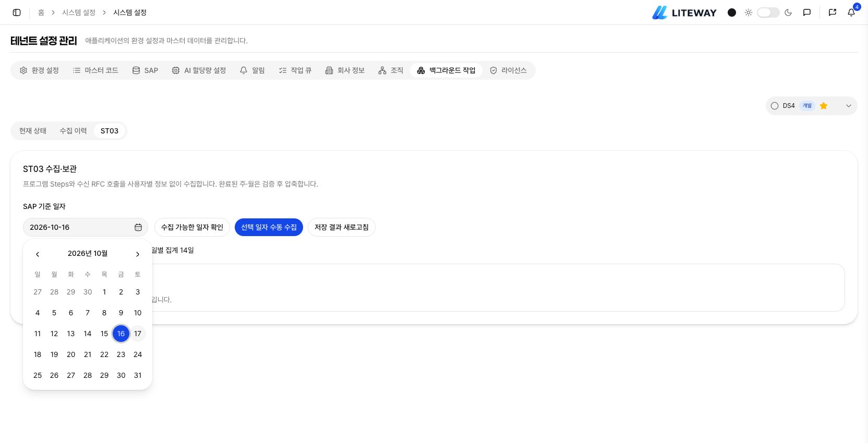Select October 1 in calendar
The height and width of the screenshot is (443, 868).
click(x=104, y=292)
